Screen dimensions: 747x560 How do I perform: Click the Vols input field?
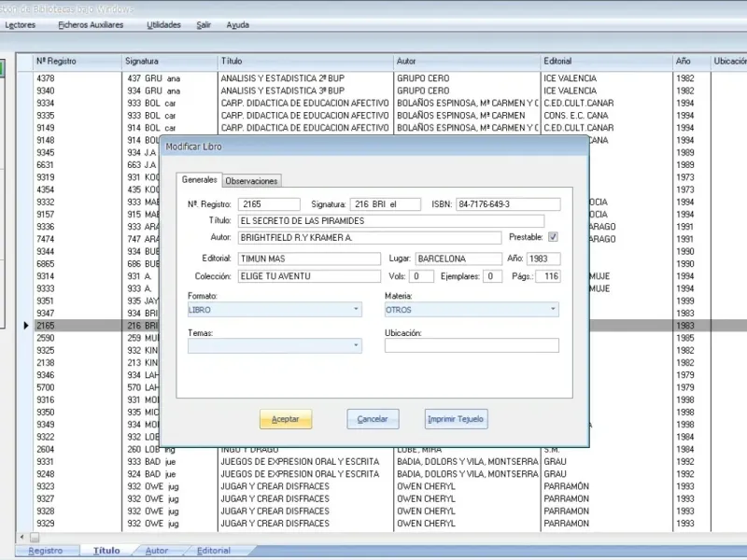(x=421, y=276)
